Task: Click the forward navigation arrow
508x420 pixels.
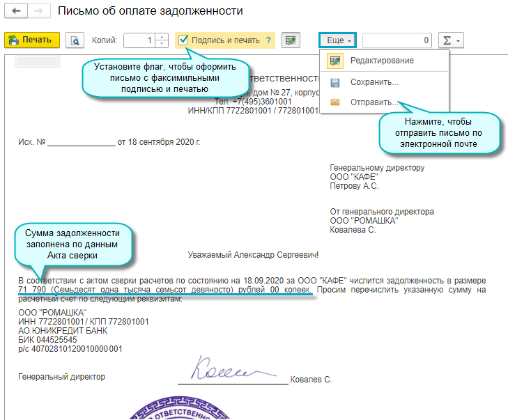Action: (39, 11)
